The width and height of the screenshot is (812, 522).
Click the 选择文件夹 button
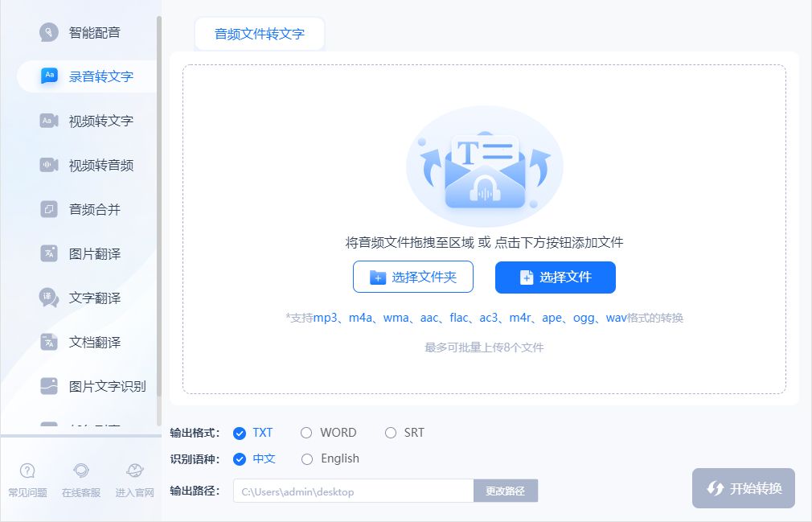click(413, 277)
